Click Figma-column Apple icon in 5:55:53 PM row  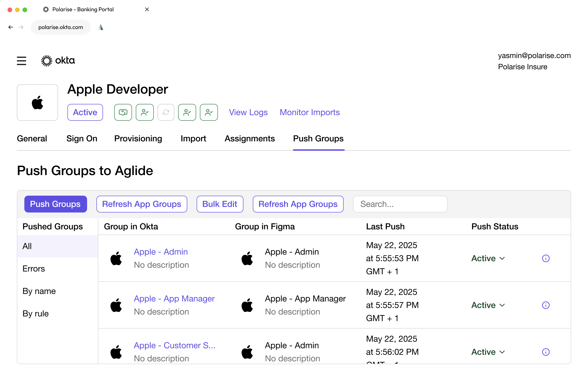pyautogui.click(x=247, y=258)
